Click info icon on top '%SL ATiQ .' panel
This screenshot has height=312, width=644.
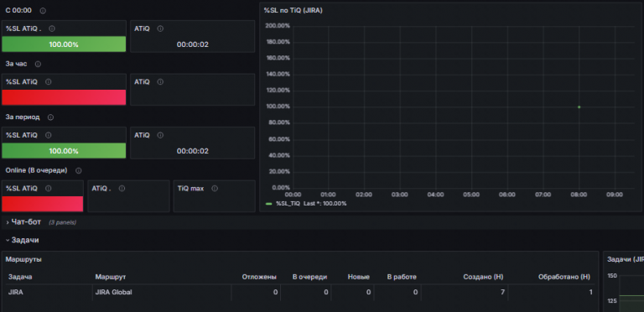[x=52, y=29]
